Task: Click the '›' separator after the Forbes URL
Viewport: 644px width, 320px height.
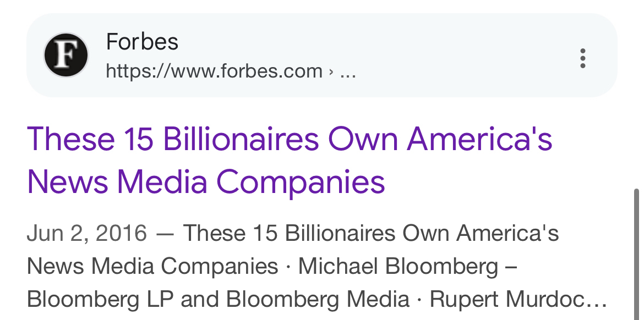Action: [331, 71]
